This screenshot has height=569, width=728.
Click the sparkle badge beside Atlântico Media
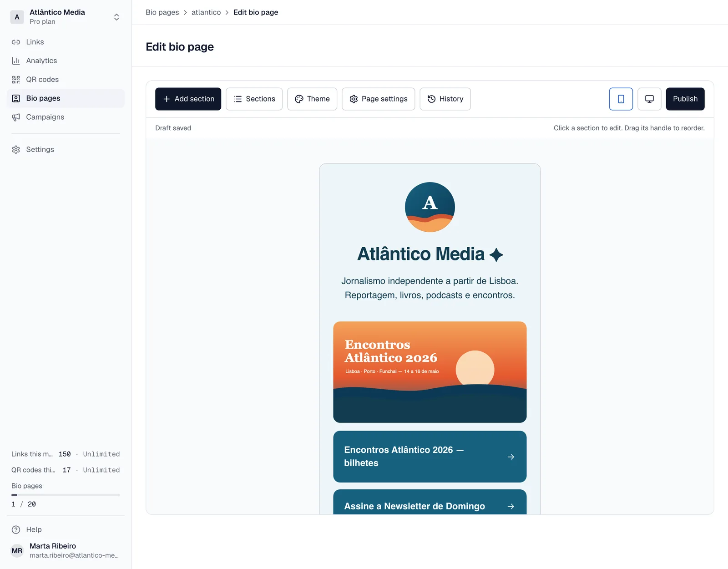pyautogui.click(x=496, y=254)
